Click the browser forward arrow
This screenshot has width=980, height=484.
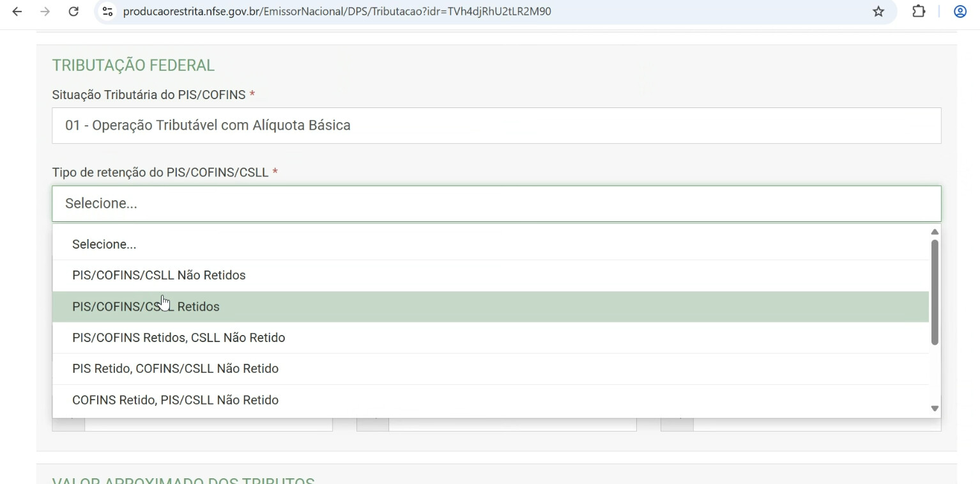(45, 12)
